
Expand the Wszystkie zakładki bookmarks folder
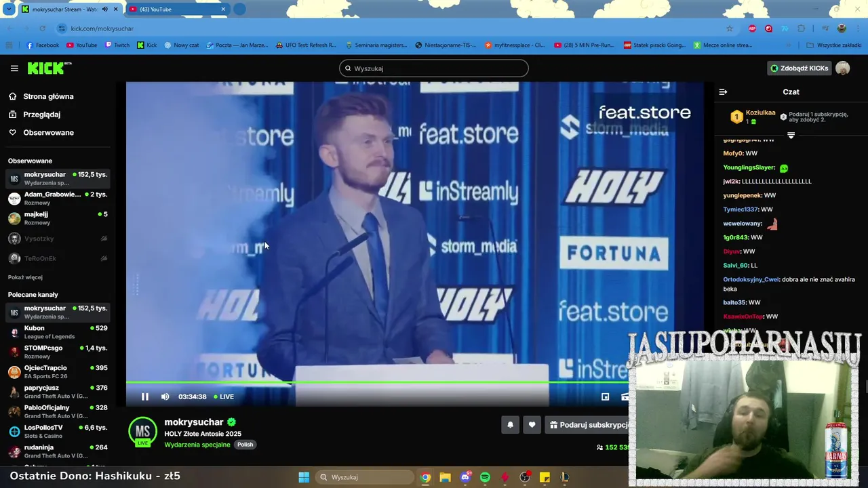[x=834, y=45]
